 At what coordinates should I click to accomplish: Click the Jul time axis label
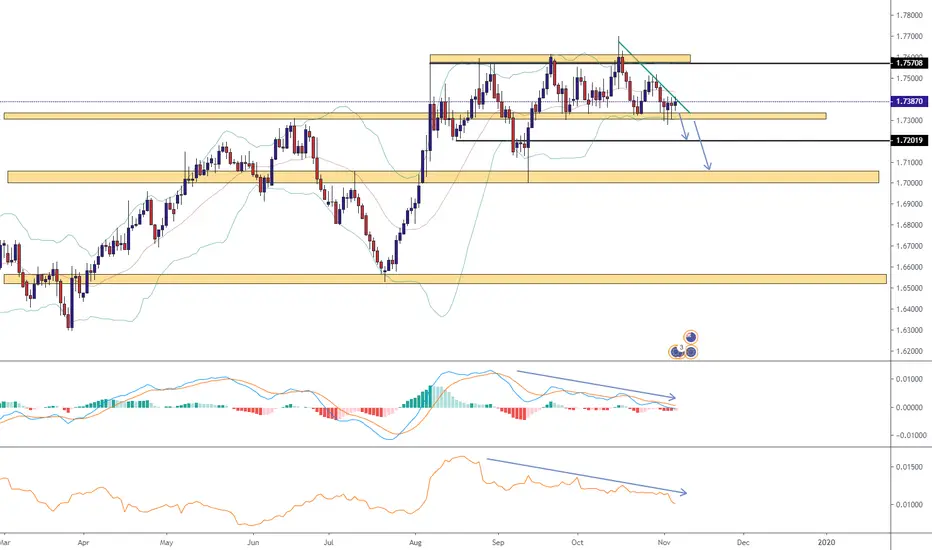329,542
